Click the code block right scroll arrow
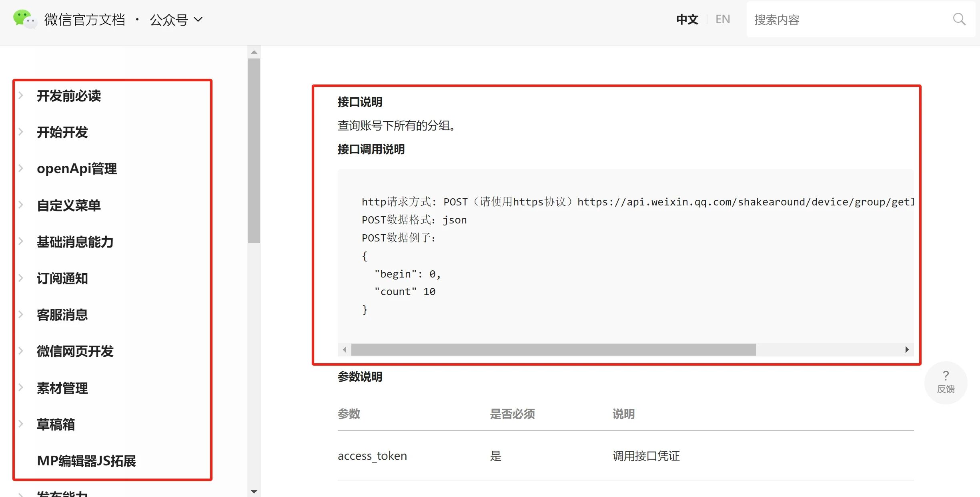980x497 pixels. (907, 350)
